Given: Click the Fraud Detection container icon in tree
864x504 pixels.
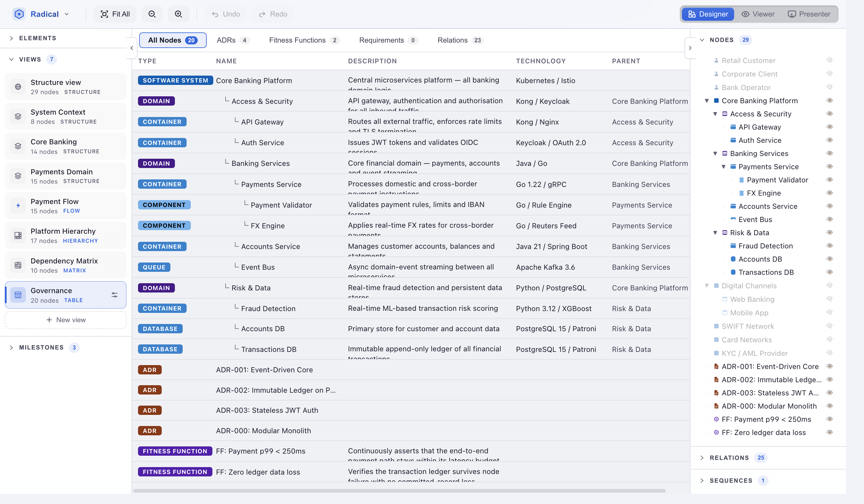Looking at the screenshot, I should 733,246.
